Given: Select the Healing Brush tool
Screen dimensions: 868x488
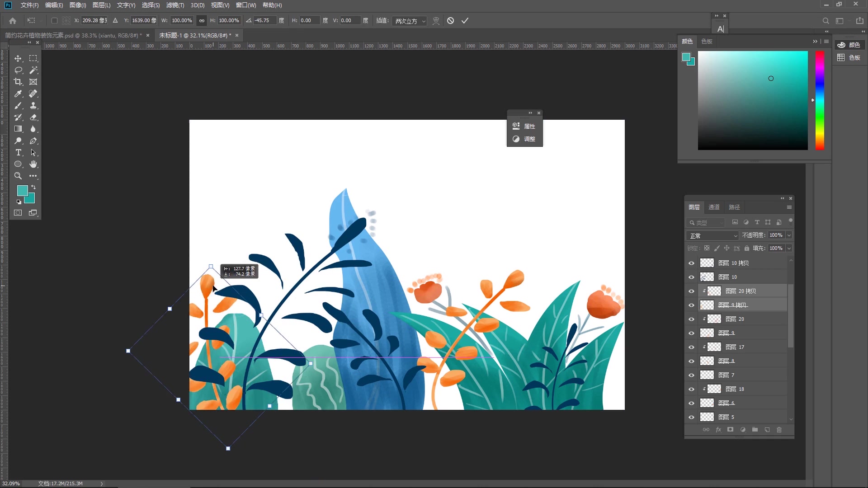Looking at the screenshot, I should point(33,94).
